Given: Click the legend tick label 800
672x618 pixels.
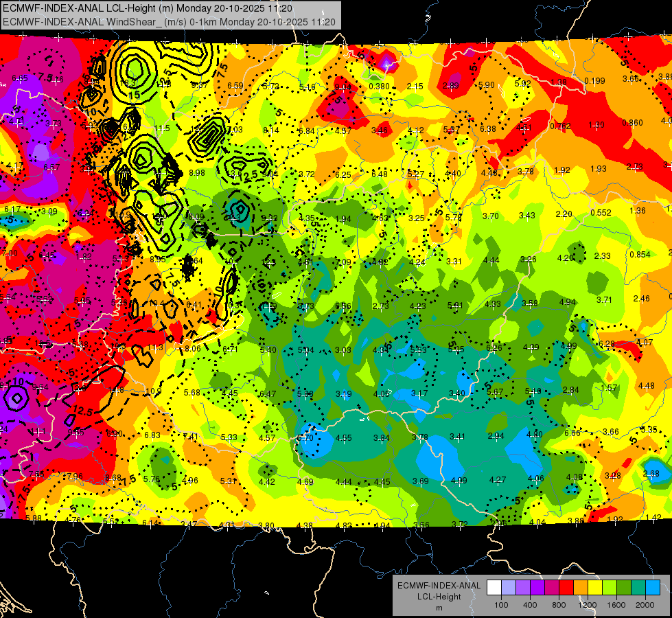Looking at the screenshot, I should [x=559, y=605].
